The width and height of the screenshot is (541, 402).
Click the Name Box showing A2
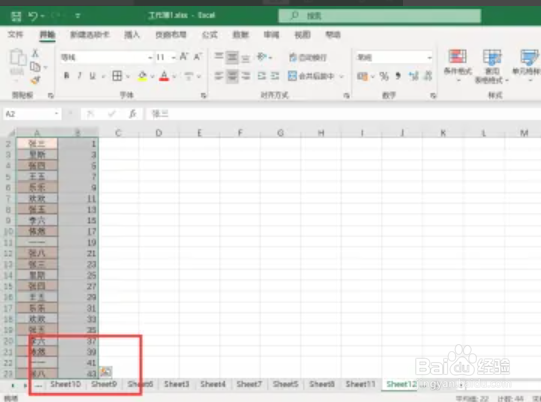pyautogui.click(x=32, y=114)
